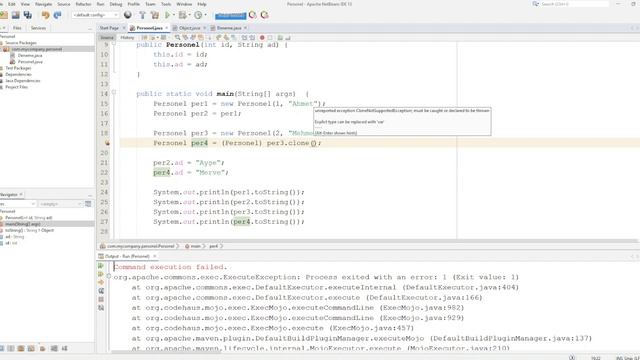Screen dimensions: 640x360
Task: Open the Tools menu
Action: pos(166,4)
